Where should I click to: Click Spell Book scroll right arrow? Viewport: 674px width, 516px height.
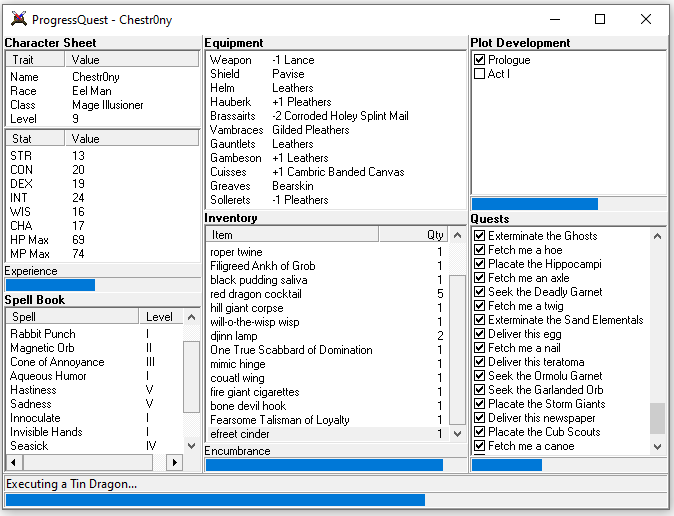point(175,462)
